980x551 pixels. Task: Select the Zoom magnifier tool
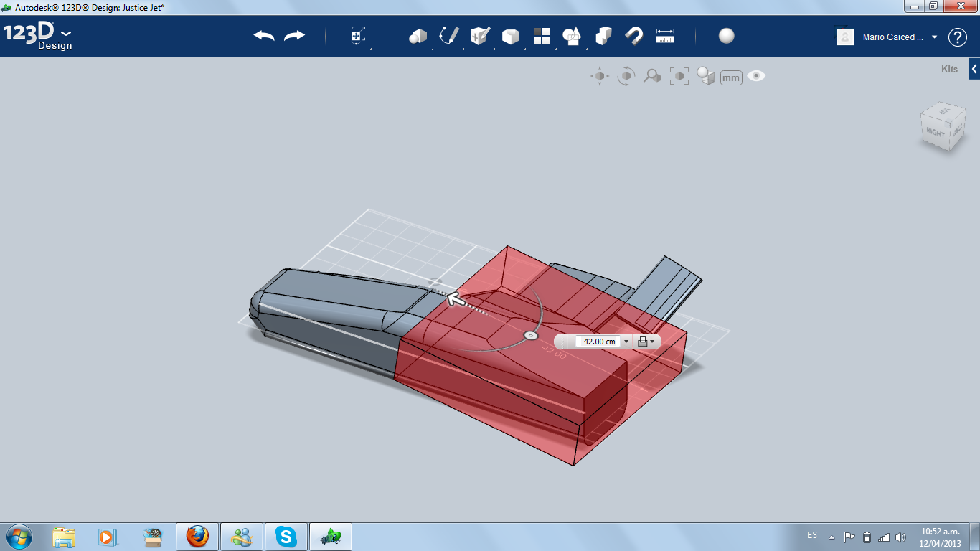[x=652, y=76]
